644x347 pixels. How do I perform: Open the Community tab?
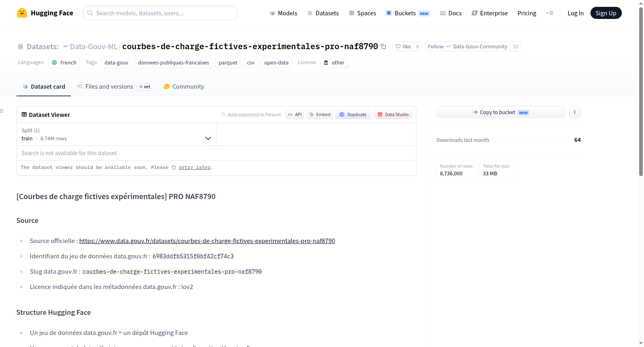tap(184, 87)
